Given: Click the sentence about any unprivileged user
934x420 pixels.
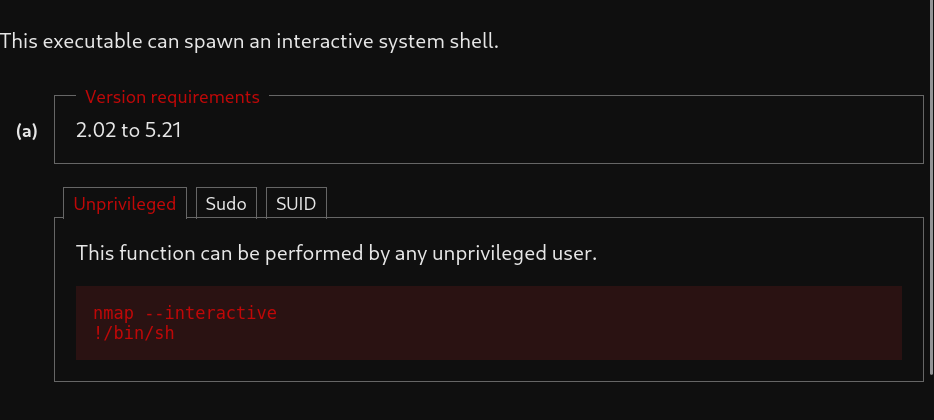Looking at the screenshot, I should 336,253.
